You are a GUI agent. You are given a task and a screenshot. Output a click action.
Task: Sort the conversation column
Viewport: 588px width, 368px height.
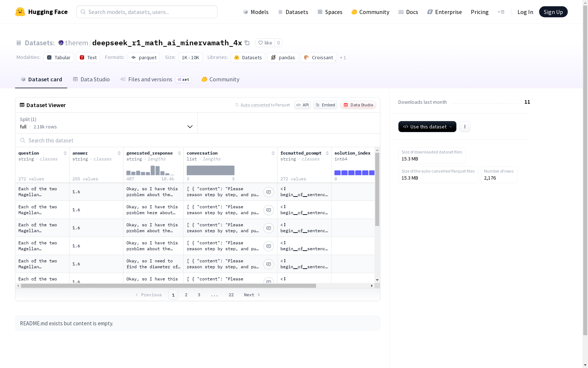pyautogui.click(x=273, y=153)
